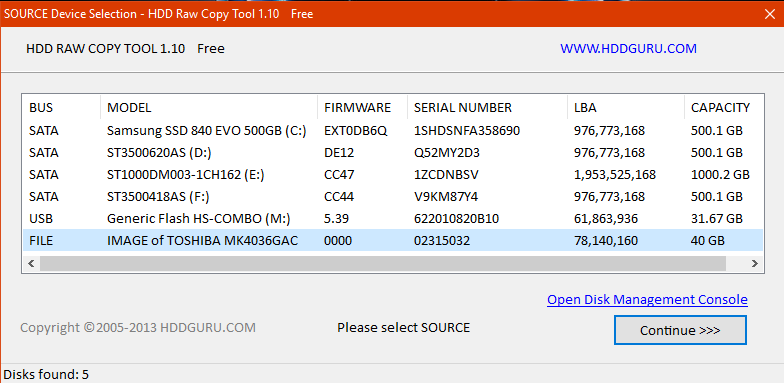
Task: Click serial number Q52MY2D3
Action: (447, 152)
